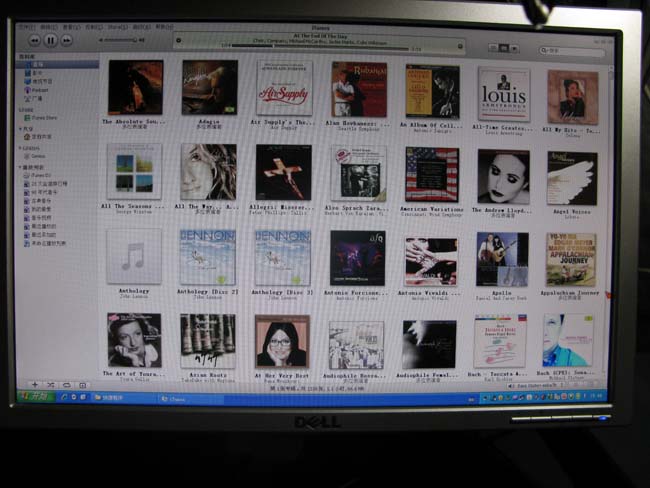Open the American Variations flag cover
650x488 pixels.
[x=432, y=175]
